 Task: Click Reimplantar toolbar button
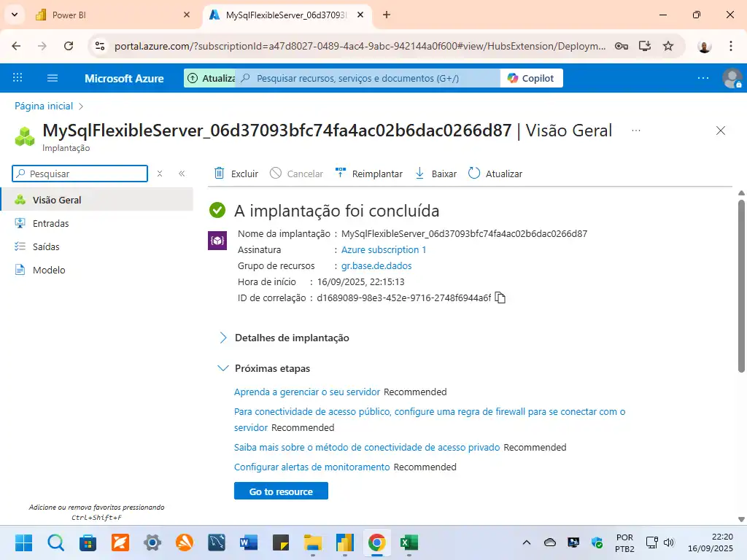click(368, 174)
